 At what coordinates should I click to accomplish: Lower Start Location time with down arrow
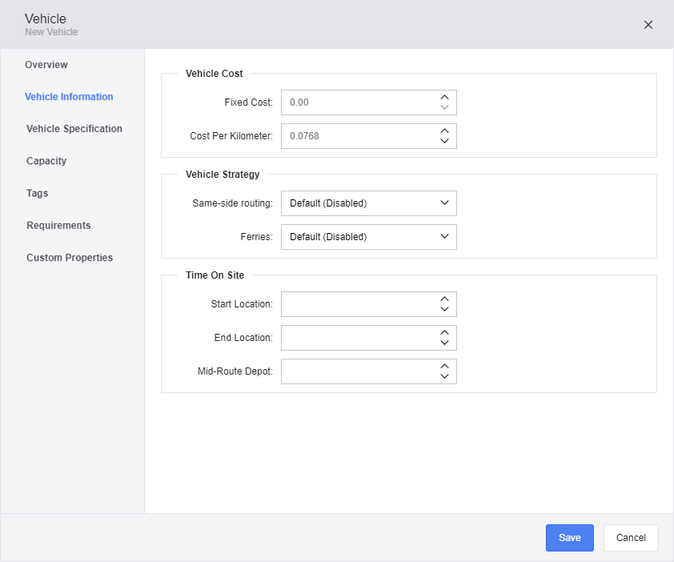[444, 309]
